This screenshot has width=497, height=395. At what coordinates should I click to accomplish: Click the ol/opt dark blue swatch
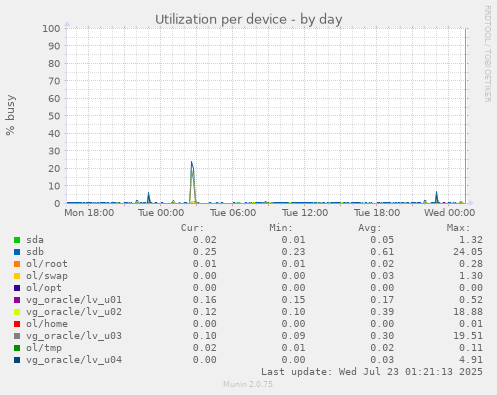click(x=17, y=288)
